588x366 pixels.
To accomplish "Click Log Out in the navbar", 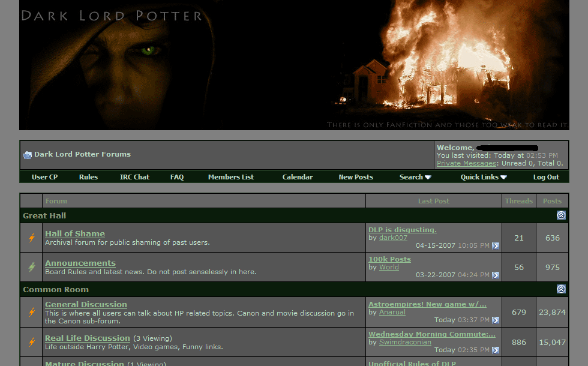I will 546,177.
